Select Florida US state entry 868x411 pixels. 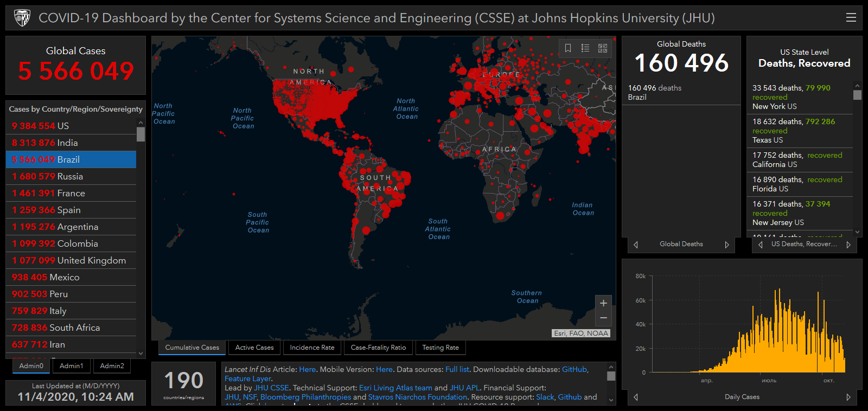tap(800, 184)
